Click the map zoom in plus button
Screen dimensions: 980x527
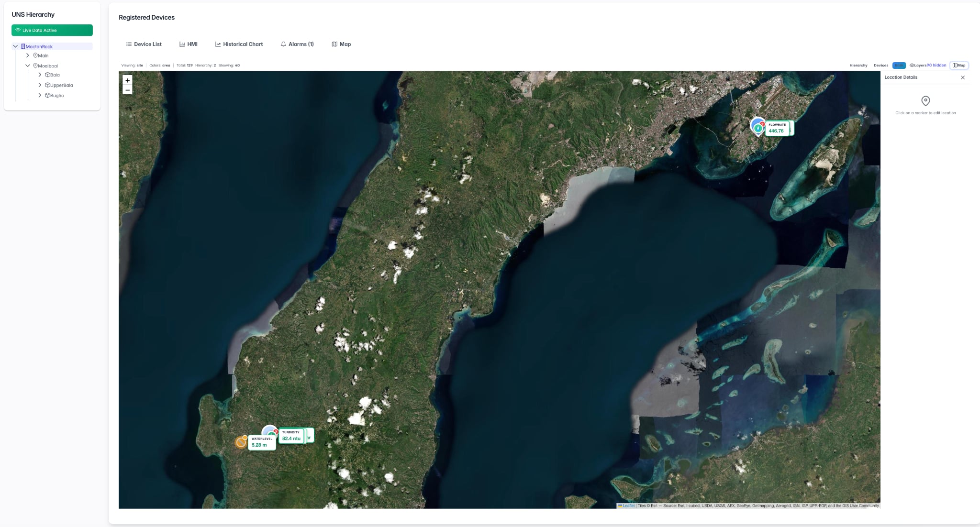(127, 80)
